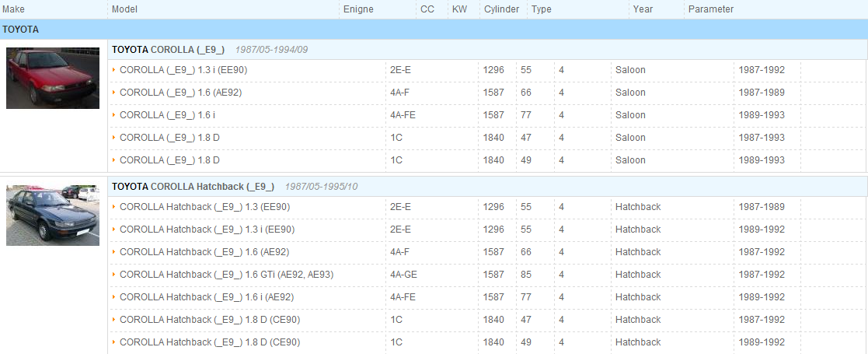Open COROLLA (_E9_) 1.8 D 47 KW row
The width and height of the screenshot is (868, 354).
(x=169, y=138)
